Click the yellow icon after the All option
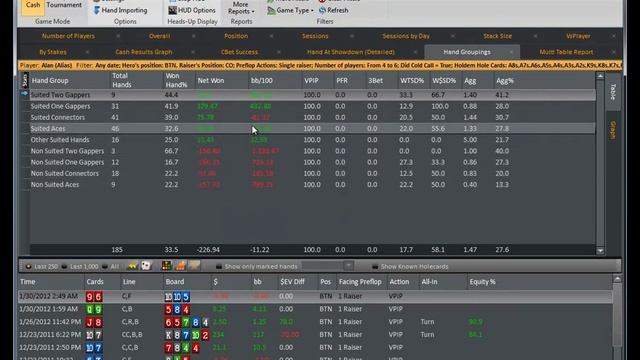The width and height of the screenshot is (640, 360). [x=132, y=266]
